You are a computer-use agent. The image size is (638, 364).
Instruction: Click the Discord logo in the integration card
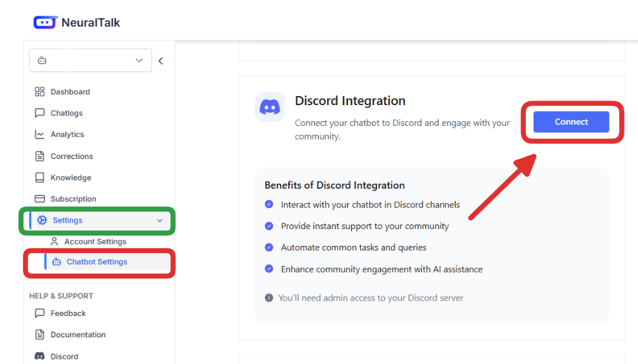tap(270, 107)
